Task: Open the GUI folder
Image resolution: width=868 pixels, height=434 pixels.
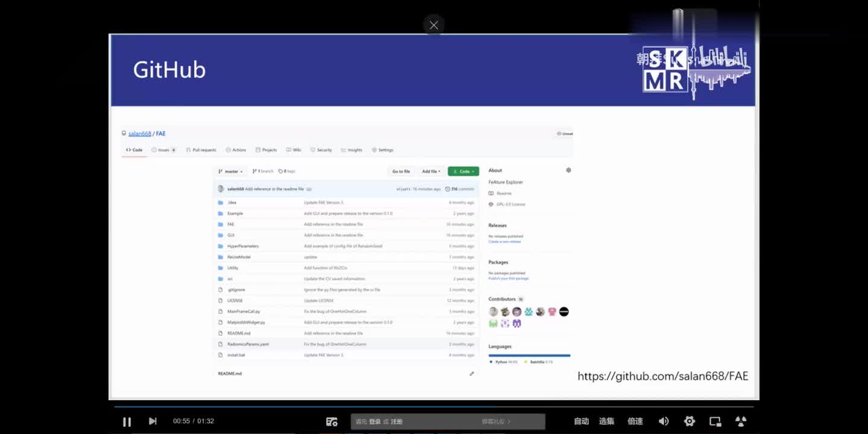Action: coord(231,235)
